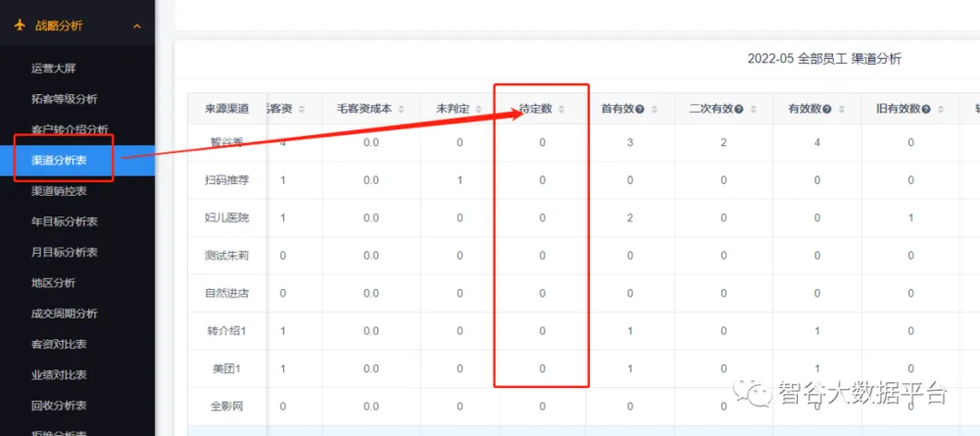Click 业绩对比表 in the sidebar
This screenshot has height=436, width=980.
click(x=60, y=374)
